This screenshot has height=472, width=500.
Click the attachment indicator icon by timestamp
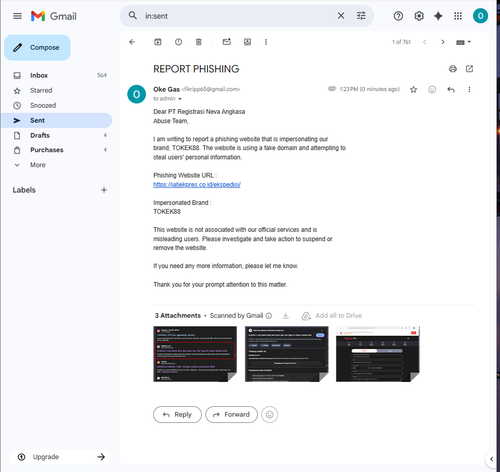[332, 89]
